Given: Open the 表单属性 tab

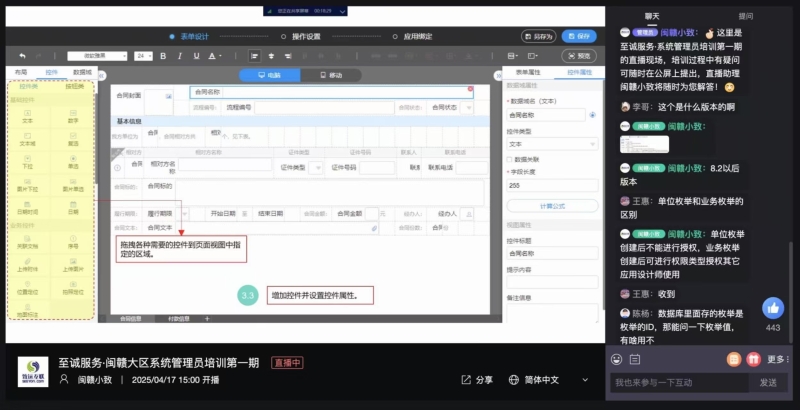Looking at the screenshot, I should [527, 72].
